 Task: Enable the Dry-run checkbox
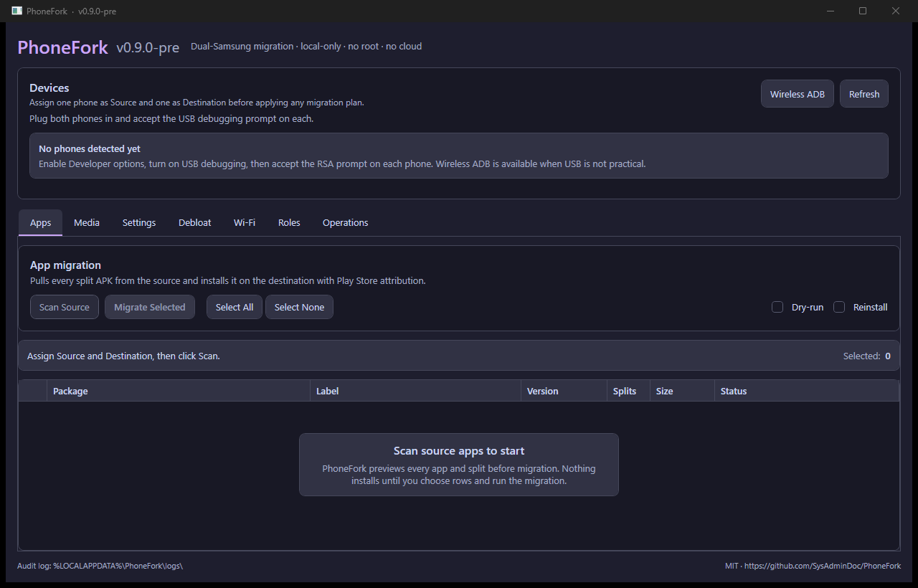pos(777,307)
